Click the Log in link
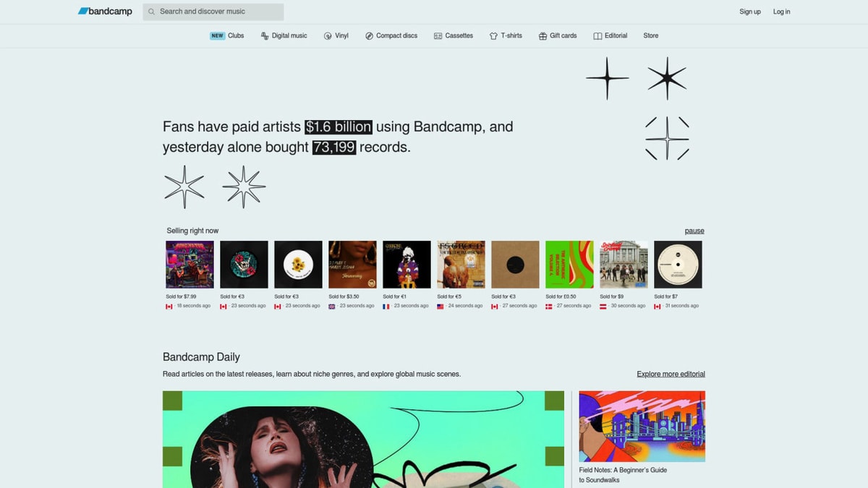Image resolution: width=868 pixels, height=488 pixels. click(x=781, y=11)
